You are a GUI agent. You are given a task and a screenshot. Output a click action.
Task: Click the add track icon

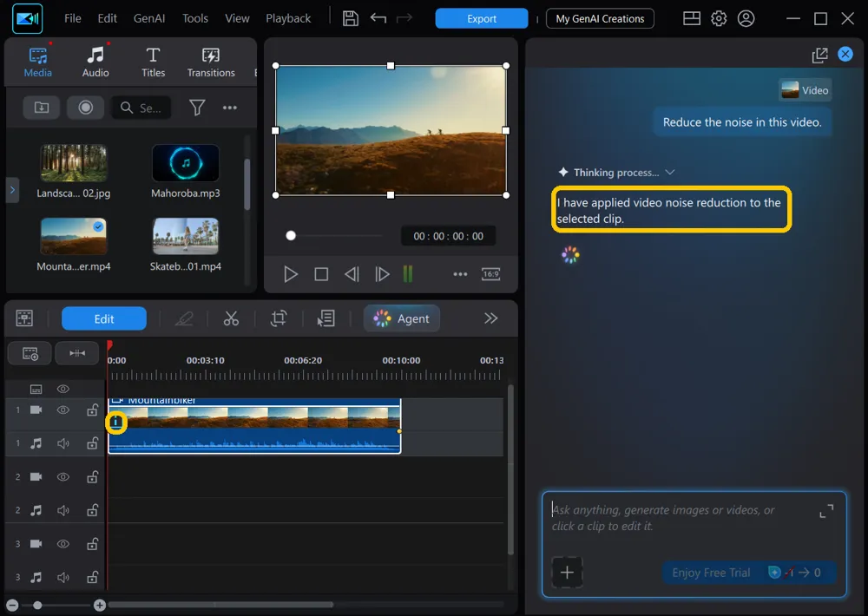pyautogui.click(x=30, y=353)
